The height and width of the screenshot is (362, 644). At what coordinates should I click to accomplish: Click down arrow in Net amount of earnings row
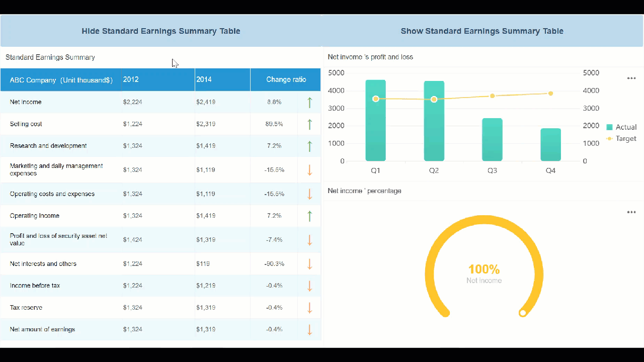click(x=310, y=330)
